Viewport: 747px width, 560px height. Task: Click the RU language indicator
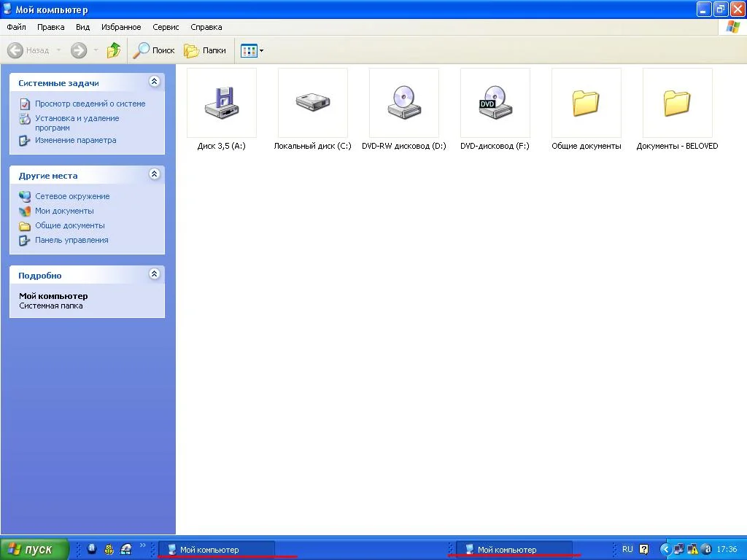click(x=627, y=549)
